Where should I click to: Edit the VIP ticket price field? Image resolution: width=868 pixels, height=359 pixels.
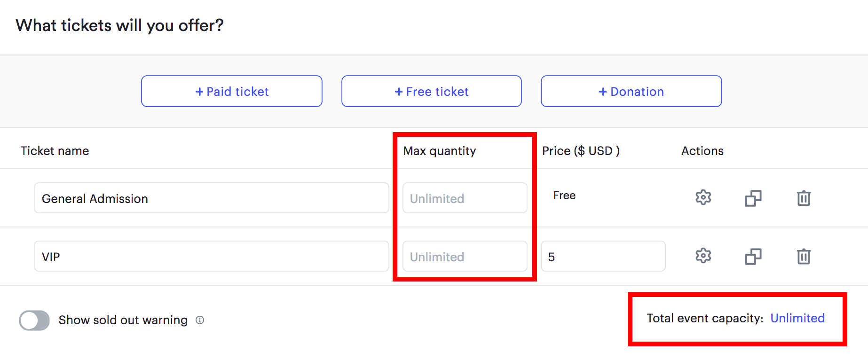(603, 256)
